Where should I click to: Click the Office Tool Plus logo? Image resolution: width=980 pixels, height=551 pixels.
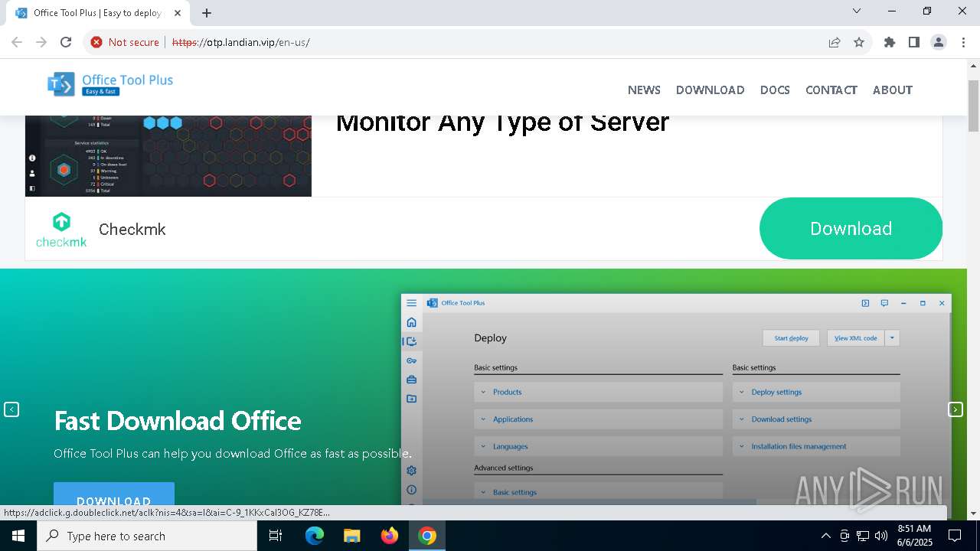tap(110, 84)
